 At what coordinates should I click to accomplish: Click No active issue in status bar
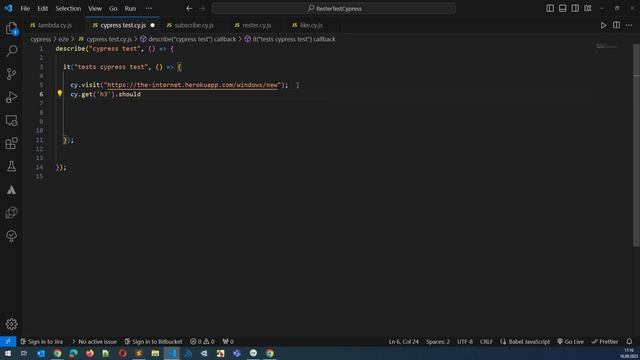pos(94,341)
